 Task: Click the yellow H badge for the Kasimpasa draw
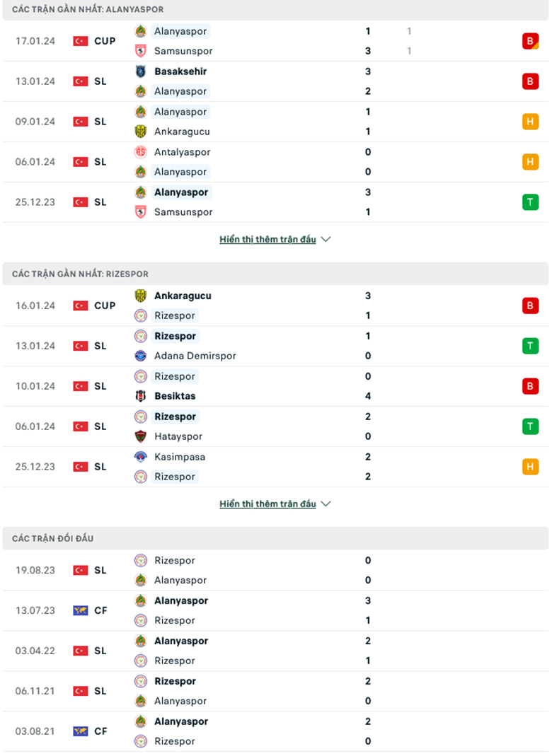point(531,467)
